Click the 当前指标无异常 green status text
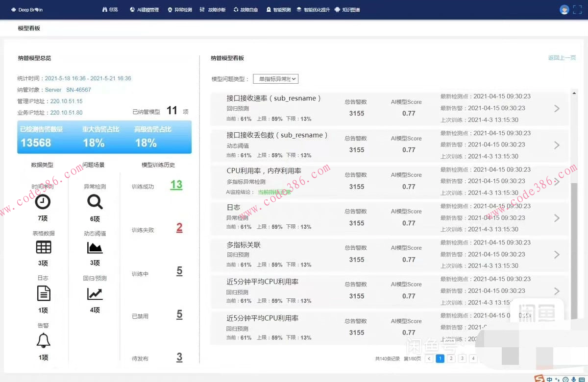Screen dimensions: 588x382 [x=273, y=192]
